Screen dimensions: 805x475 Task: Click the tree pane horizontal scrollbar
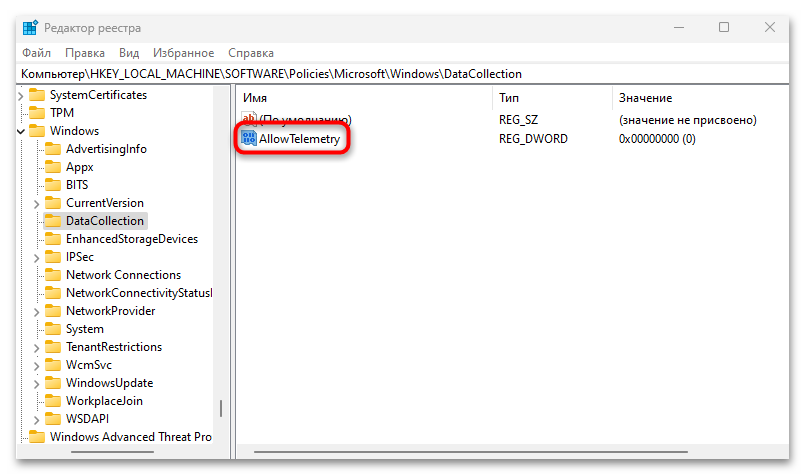[x=112, y=452]
